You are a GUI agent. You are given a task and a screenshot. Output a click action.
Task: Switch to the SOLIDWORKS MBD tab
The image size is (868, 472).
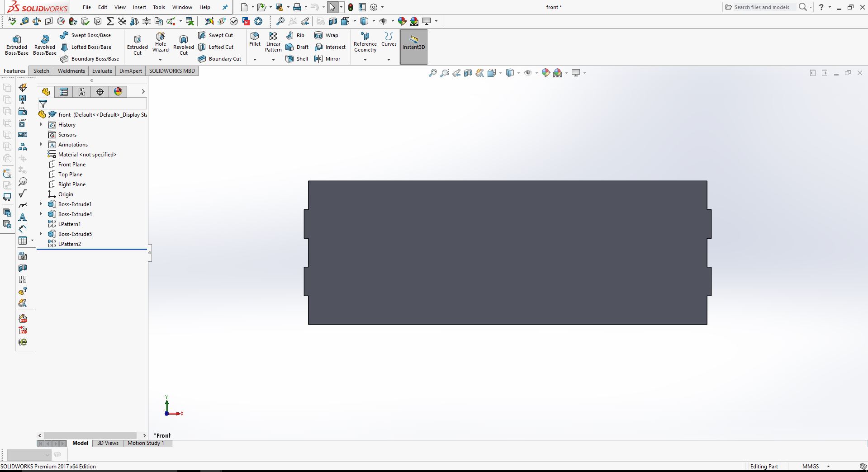tap(172, 71)
